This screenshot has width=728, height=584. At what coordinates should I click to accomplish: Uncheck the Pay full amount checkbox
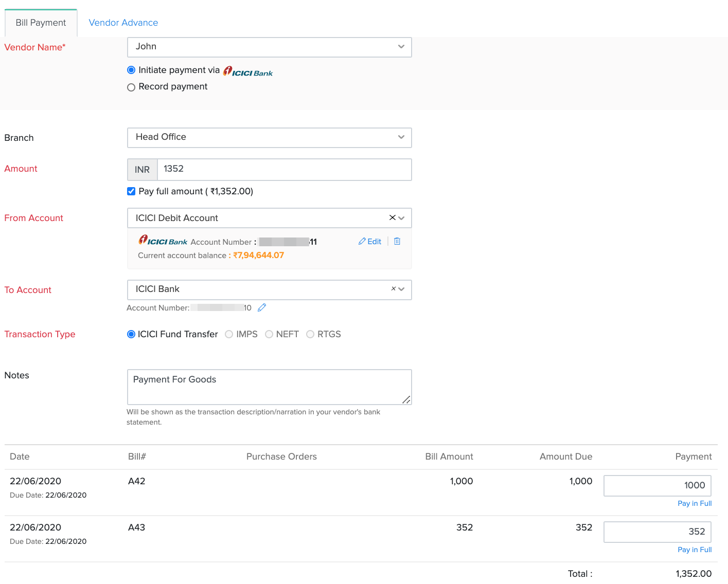pyautogui.click(x=131, y=191)
